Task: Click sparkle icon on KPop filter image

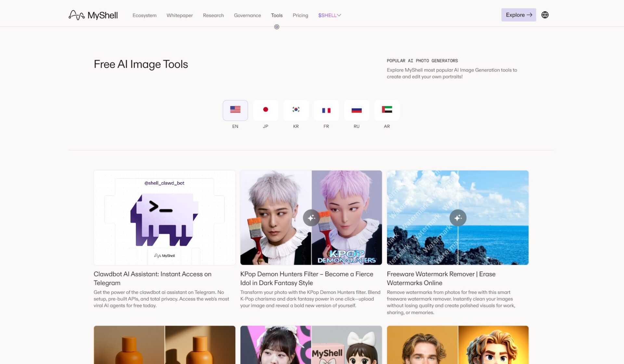Action: coord(311,218)
